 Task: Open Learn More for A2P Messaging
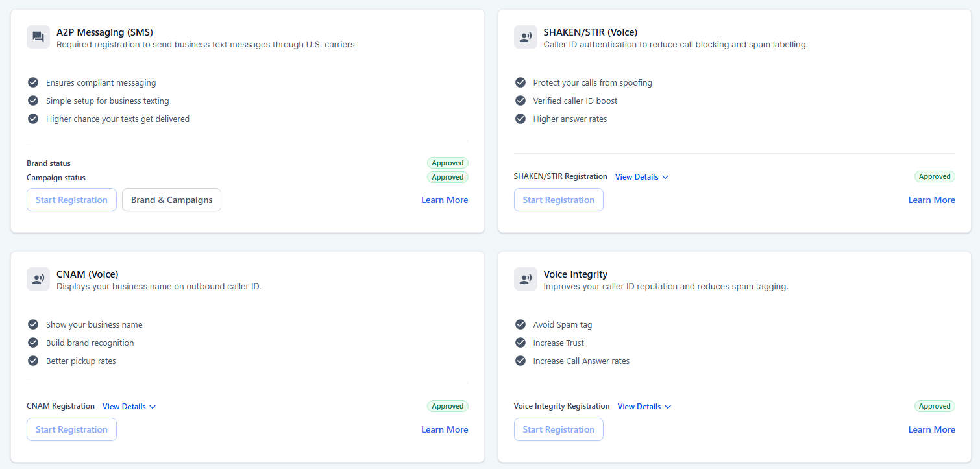point(445,200)
